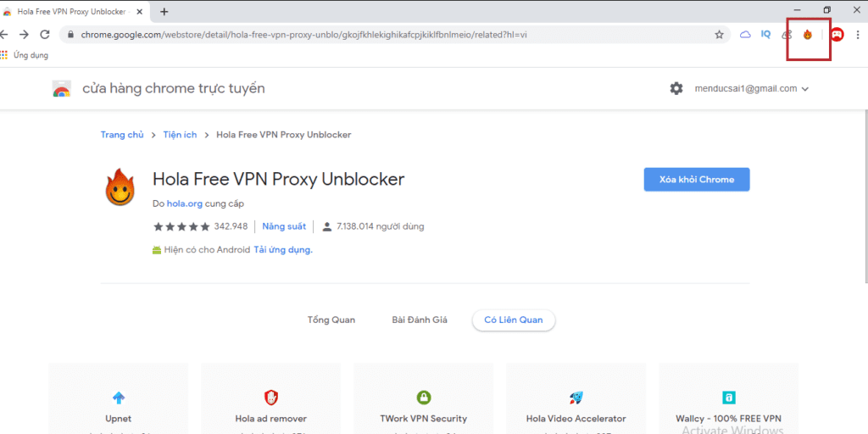Open the Bài Đánh Giá tab
This screenshot has height=434, width=868.
tap(420, 320)
